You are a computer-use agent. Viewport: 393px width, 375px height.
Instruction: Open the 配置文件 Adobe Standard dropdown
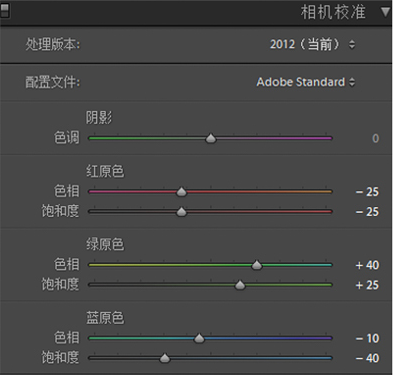coord(306,82)
